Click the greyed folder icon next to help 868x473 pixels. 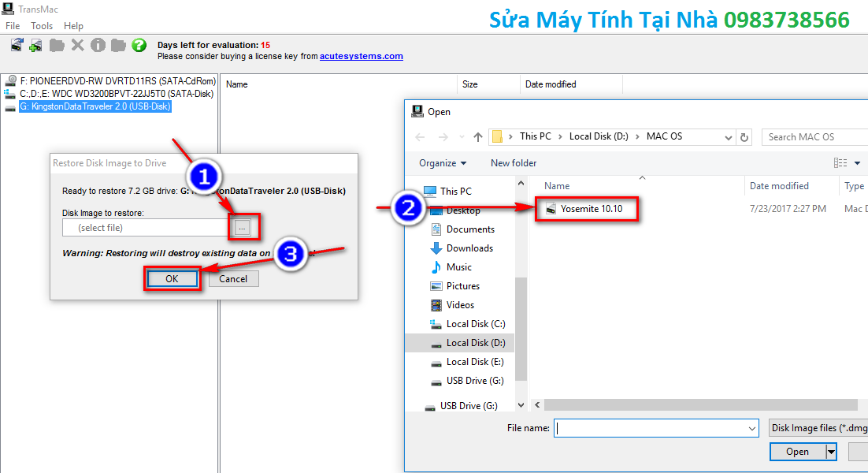[118, 46]
